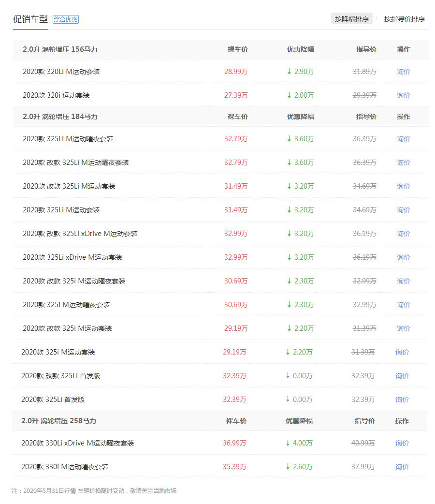Select the 35.39万 bare car price

pos(234,467)
